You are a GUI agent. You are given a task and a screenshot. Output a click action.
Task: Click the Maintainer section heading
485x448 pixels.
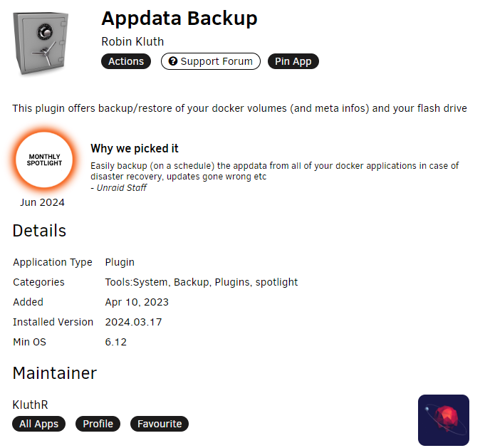[x=55, y=373]
